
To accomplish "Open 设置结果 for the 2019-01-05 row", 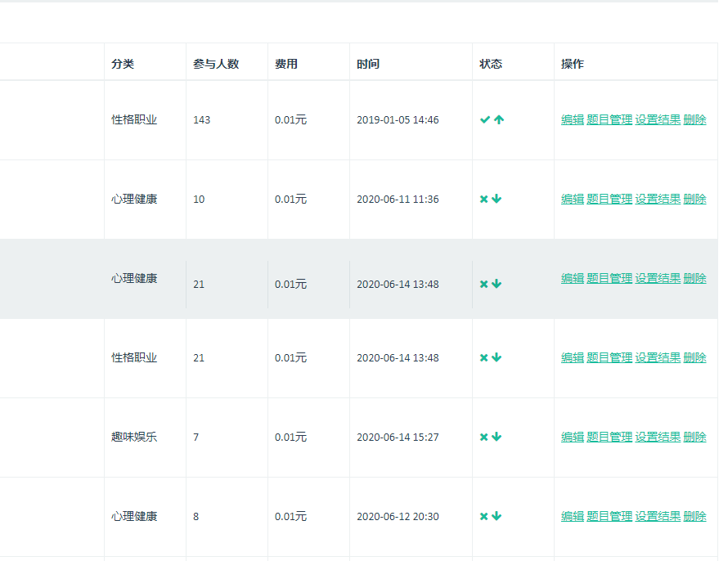I will click(x=658, y=119).
